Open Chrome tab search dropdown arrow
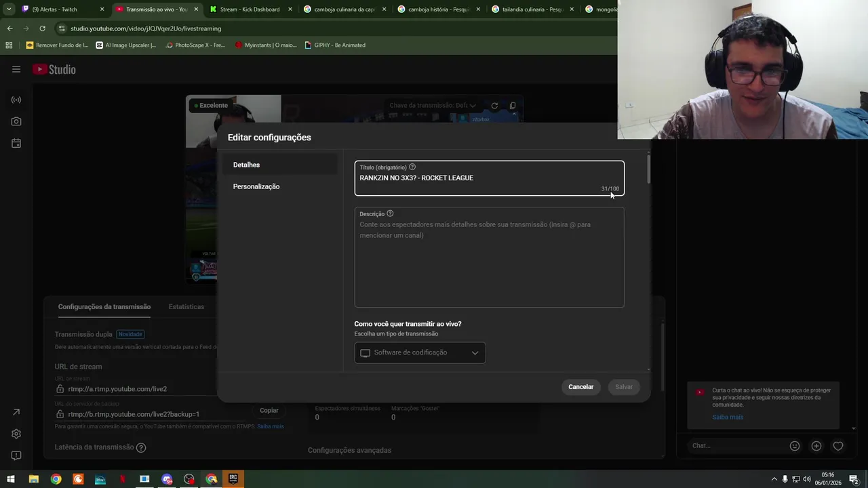This screenshot has height=488, width=868. pyautogui.click(x=9, y=9)
